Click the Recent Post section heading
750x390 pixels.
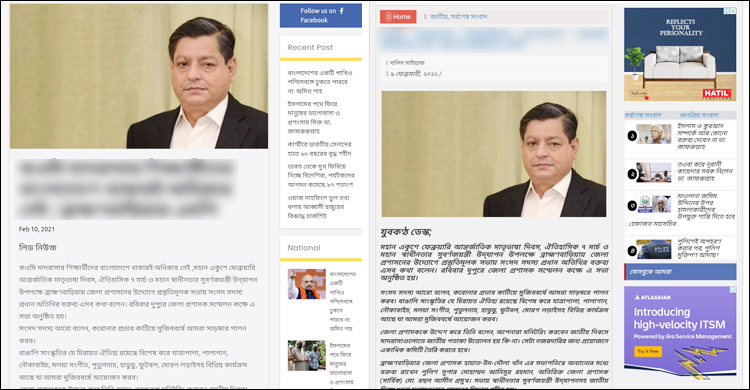coord(310,47)
